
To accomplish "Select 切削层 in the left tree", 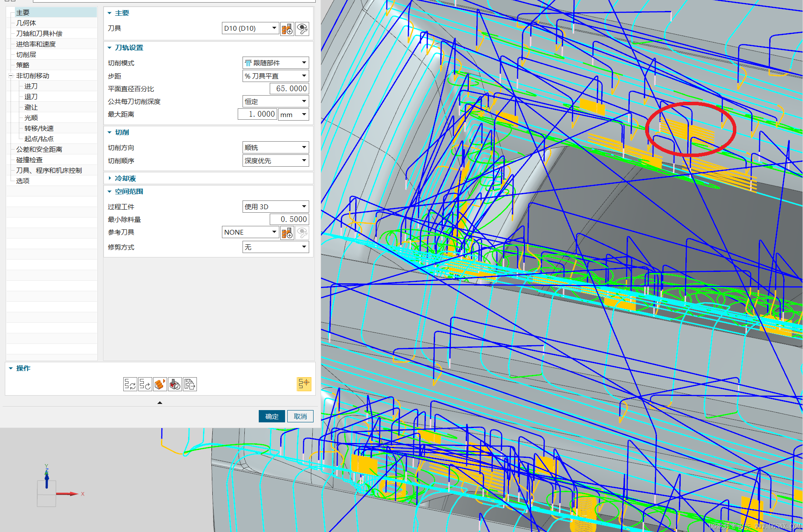I will (26, 55).
